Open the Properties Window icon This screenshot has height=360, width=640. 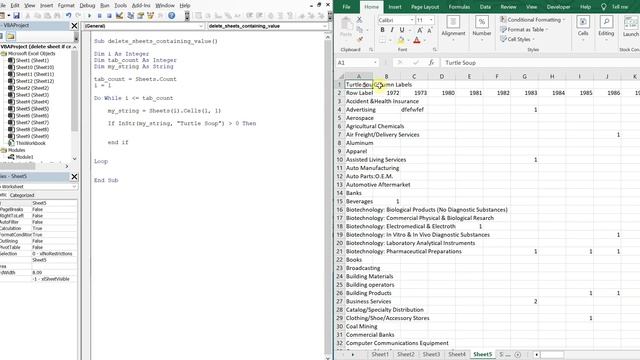tap(140, 16)
